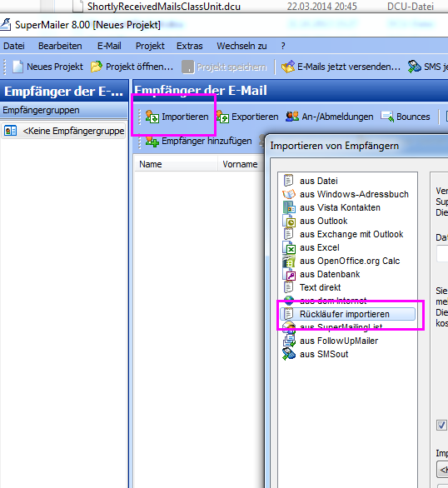
Task: Click the Excel icon in import list
Action: click(289, 247)
